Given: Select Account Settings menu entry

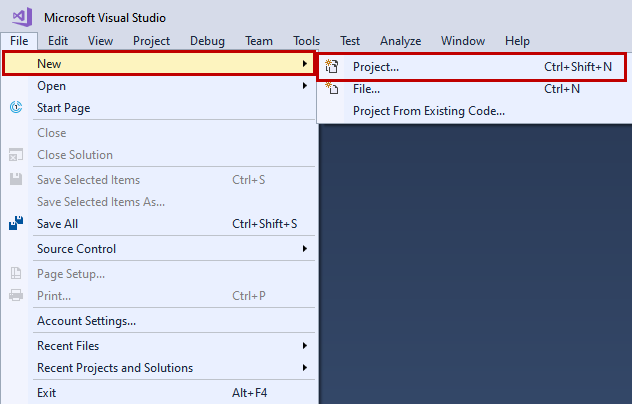Looking at the screenshot, I should point(86,321).
